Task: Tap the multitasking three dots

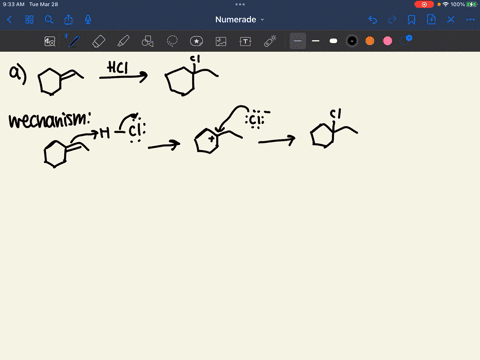Action: pos(240,5)
